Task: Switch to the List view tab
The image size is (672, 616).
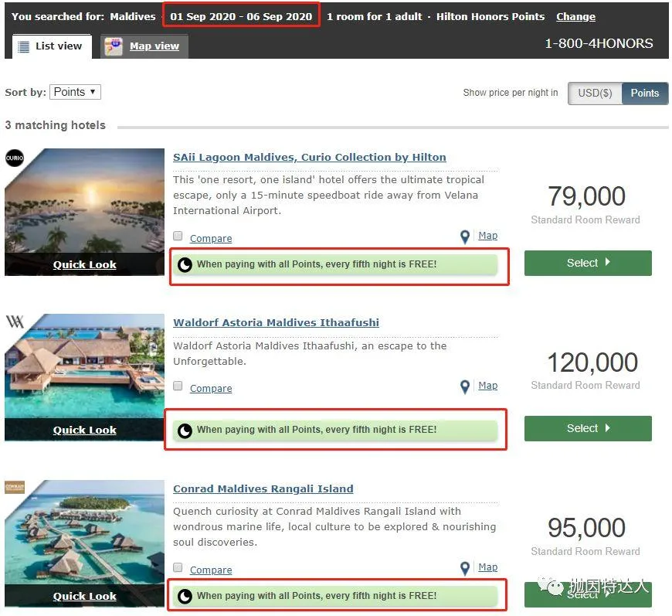Action: (x=52, y=46)
